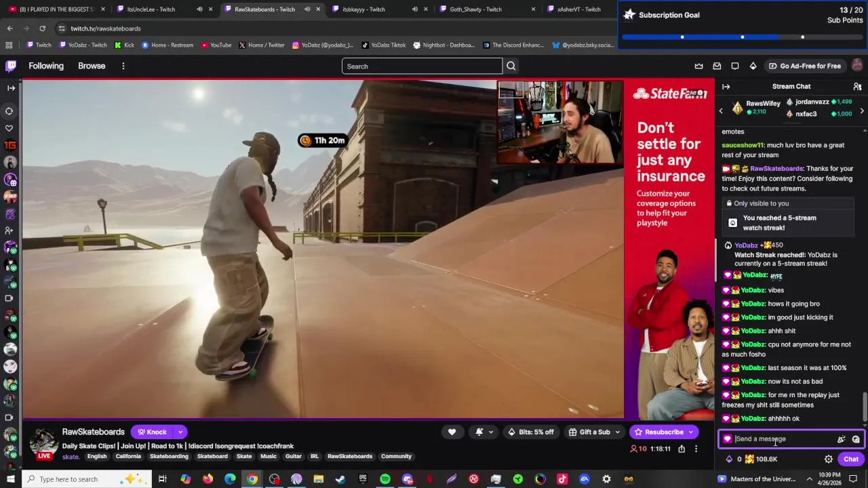Viewport: 868px width, 488px height.
Task: Open the more options dots beside Browse
Action: (x=123, y=66)
